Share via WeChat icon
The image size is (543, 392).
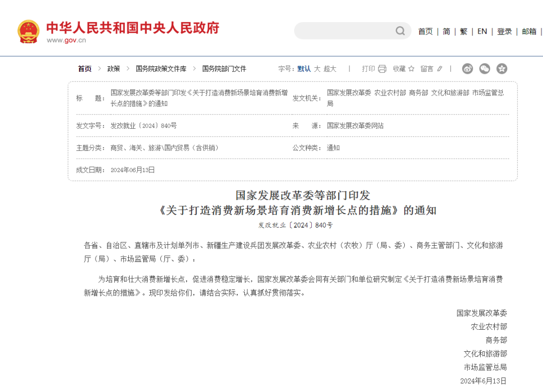click(485, 68)
